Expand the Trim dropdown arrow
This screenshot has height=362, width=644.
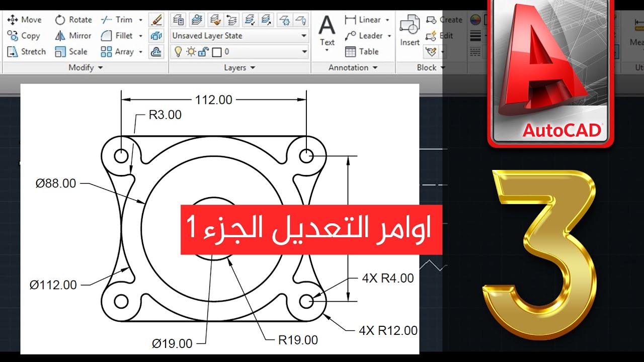(x=140, y=20)
